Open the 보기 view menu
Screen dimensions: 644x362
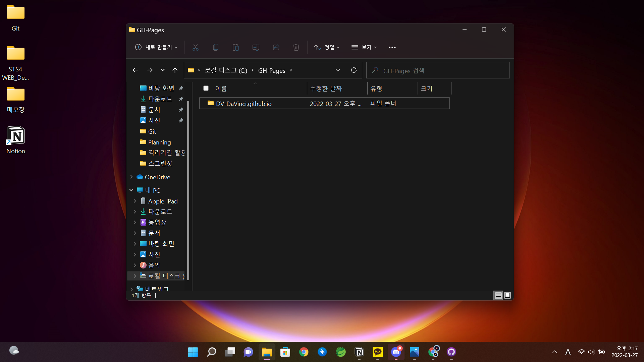(x=364, y=47)
